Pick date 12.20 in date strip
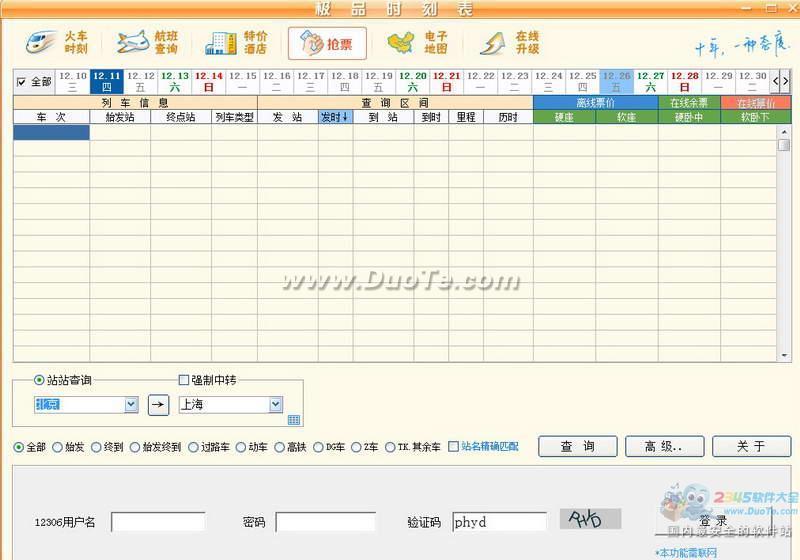Image resolution: width=800 pixels, height=560 pixels. point(413,82)
